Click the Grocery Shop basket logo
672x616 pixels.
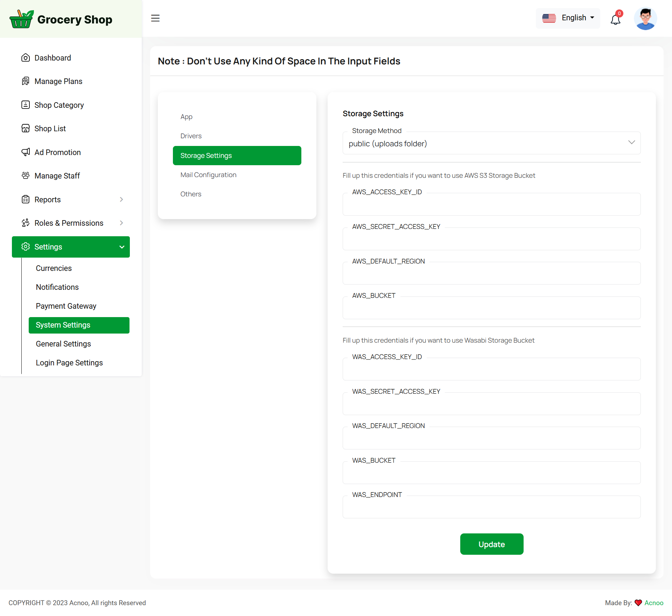coord(21,19)
